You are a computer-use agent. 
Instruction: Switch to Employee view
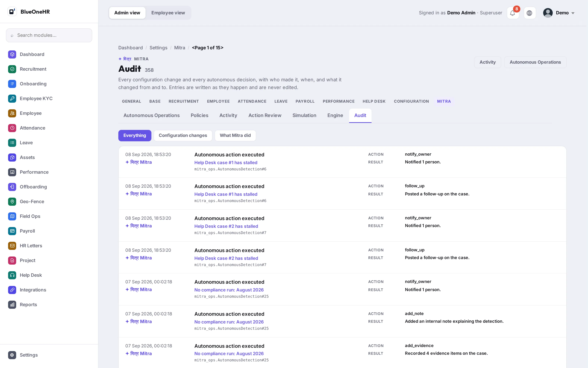coord(168,13)
